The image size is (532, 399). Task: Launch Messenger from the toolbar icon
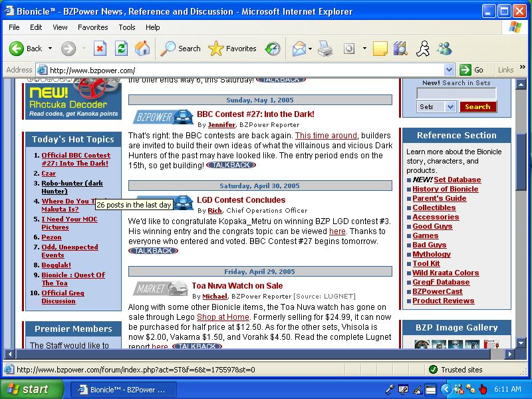coord(444,49)
